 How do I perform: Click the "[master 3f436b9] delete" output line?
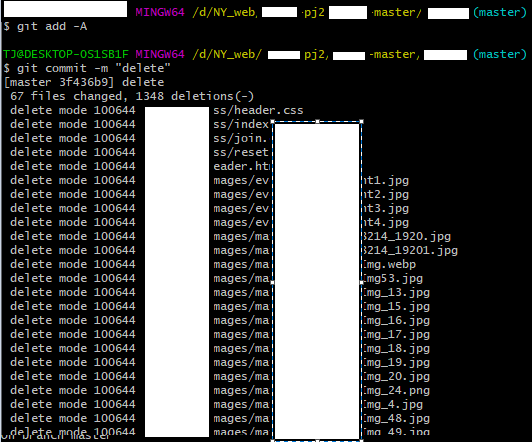tap(84, 82)
